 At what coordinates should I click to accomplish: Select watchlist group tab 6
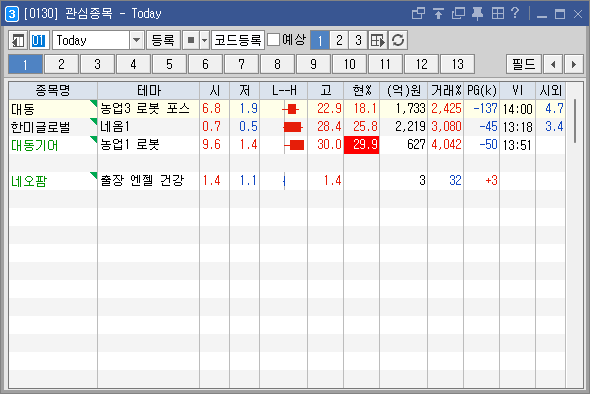(x=205, y=64)
